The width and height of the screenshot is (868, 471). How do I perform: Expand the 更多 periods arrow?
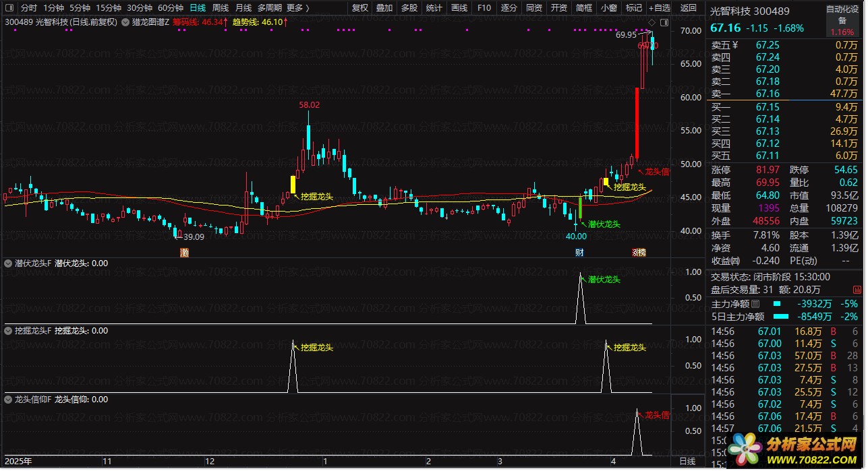point(307,8)
